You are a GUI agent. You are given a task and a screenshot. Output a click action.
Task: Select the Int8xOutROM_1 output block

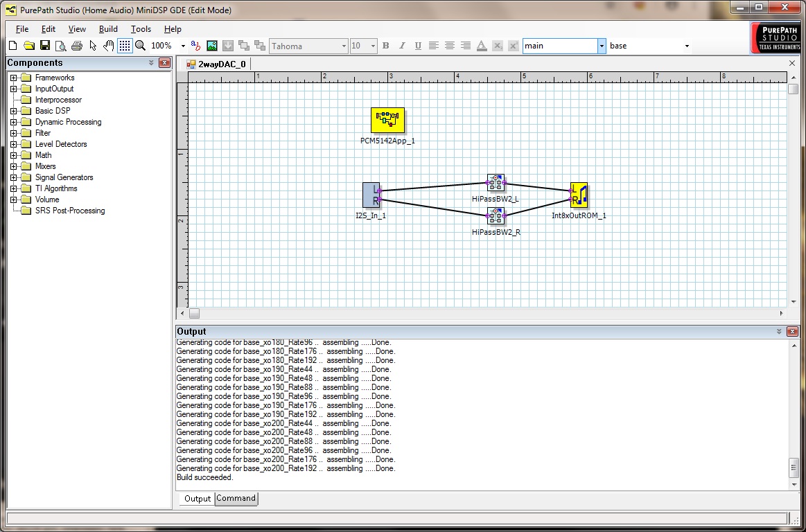pyautogui.click(x=579, y=195)
